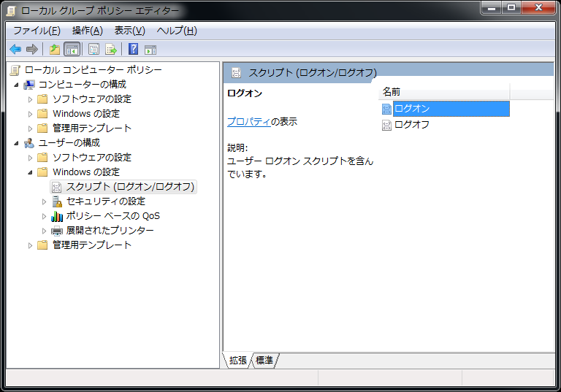Image resolution: width=561 pixels, height=392 pixels.
Task: Collapse Windows の設定 under ユーザーの構成
Action: tap(30, 172)
